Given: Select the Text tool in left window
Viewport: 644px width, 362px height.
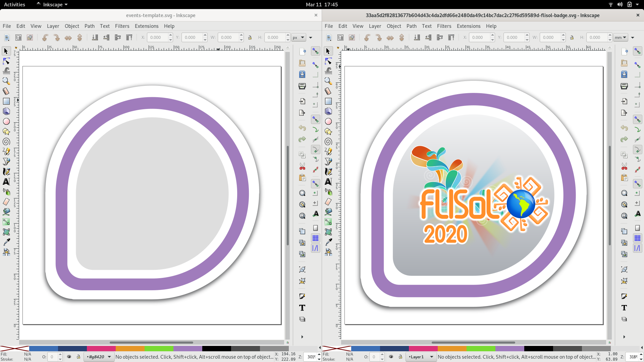Looking at the screenshot, I should pyautogui.click(x=6, y=182).
